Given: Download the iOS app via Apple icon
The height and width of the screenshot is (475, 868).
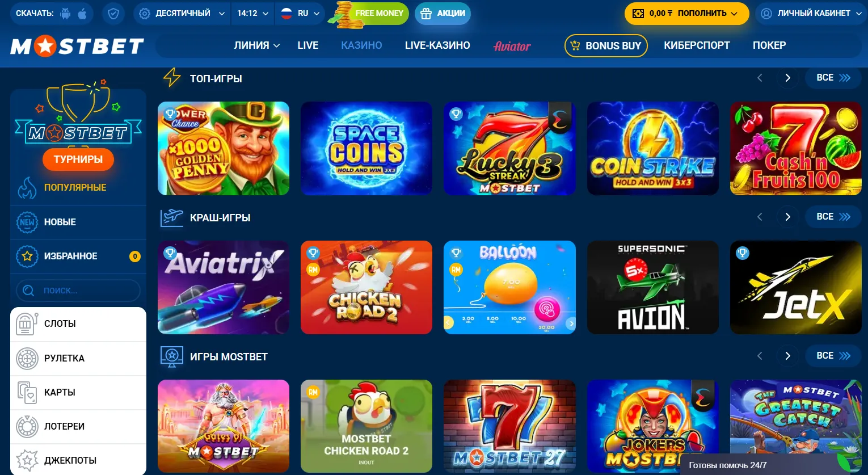Looking at the screenshot, I should 82,13.
